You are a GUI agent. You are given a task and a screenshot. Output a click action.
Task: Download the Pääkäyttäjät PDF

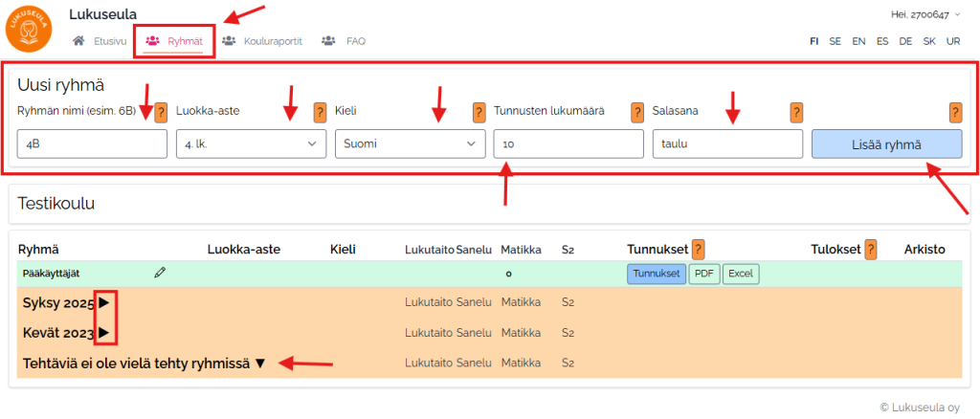pos(703,274)
